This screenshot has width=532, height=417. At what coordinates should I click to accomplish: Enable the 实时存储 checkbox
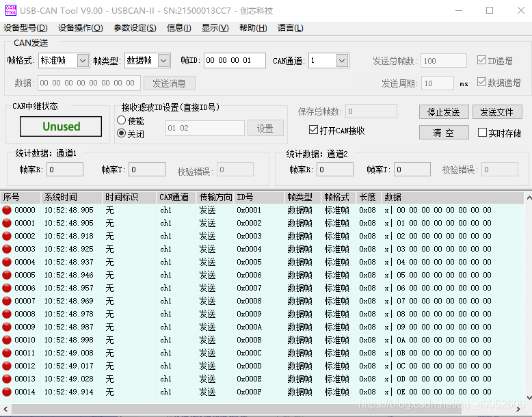(482, 133)
